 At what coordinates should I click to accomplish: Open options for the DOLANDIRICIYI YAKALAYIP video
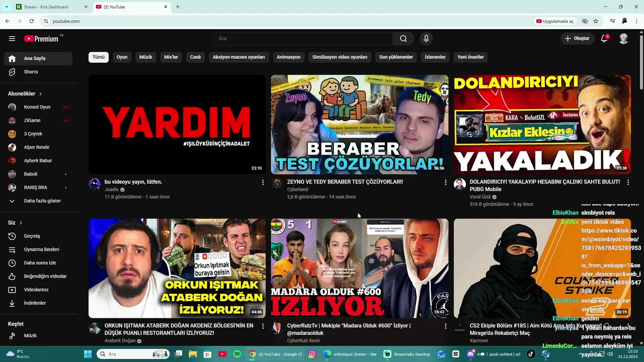pyautogui.click(x=628, y=183)
